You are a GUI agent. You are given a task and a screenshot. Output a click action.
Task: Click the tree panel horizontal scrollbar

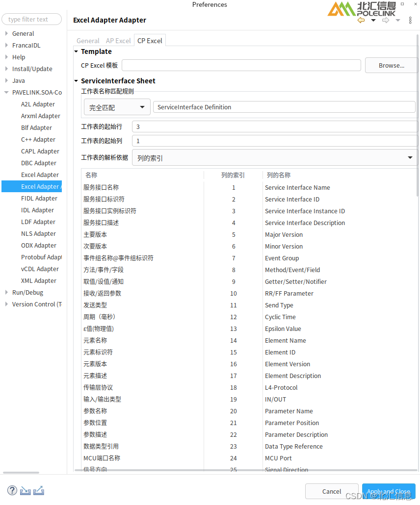pyautogui.click(x=21, y=473)
